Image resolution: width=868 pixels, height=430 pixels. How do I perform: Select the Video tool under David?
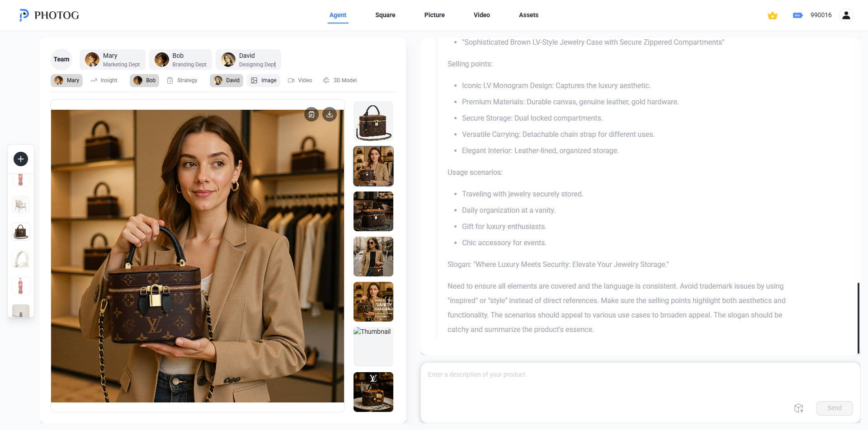tap(300, 80)
